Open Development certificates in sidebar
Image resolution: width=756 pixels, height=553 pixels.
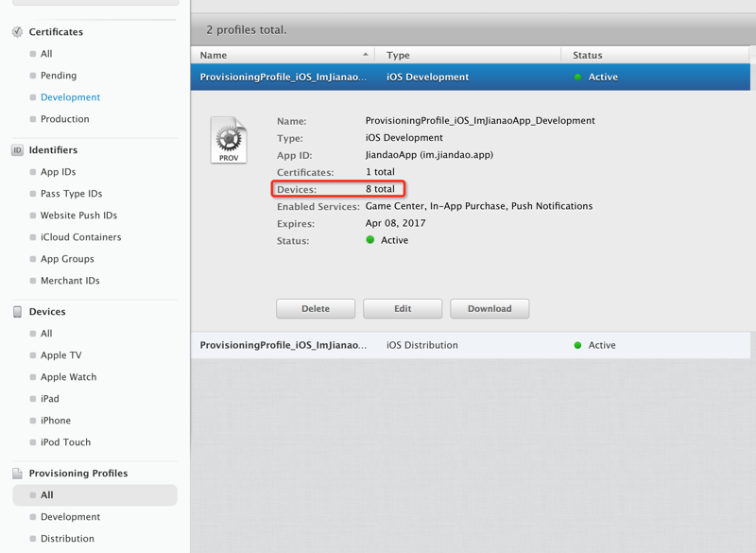[70, 97]
